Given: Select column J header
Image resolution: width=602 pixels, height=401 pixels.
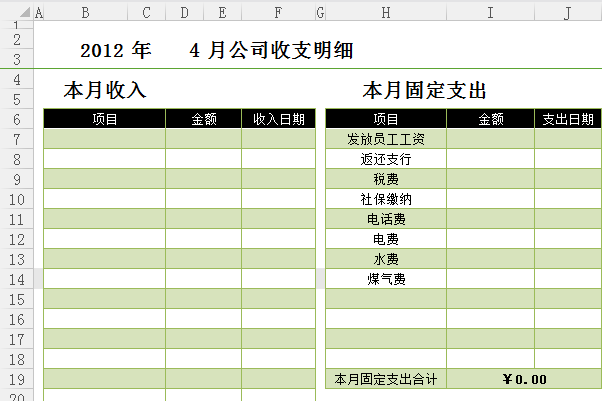Looking at the screenshot, I should (x=567, y=13).
